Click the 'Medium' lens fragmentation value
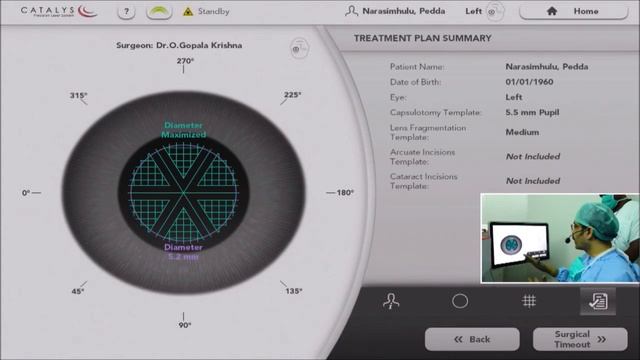640x360 pixels. (522, 132)
